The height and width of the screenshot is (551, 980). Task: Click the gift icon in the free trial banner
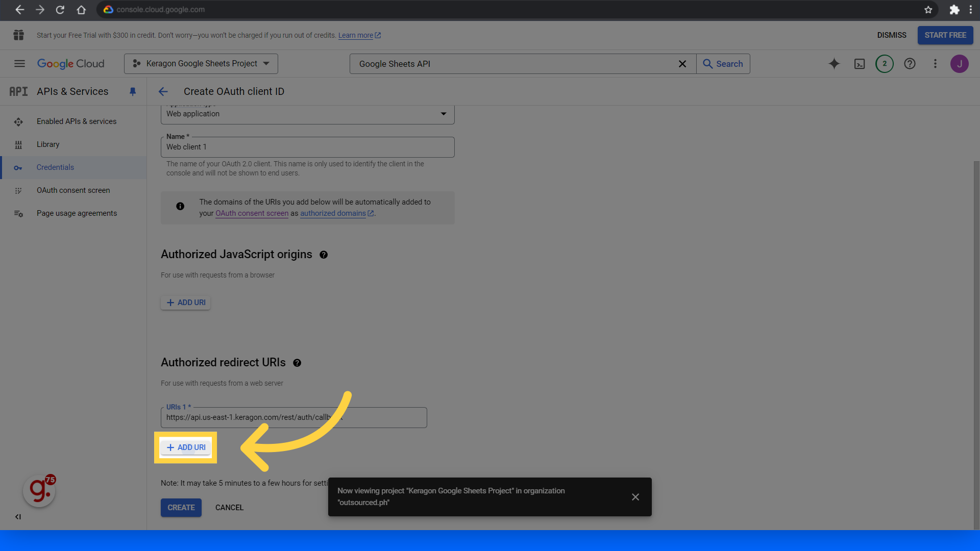[19, 35]
